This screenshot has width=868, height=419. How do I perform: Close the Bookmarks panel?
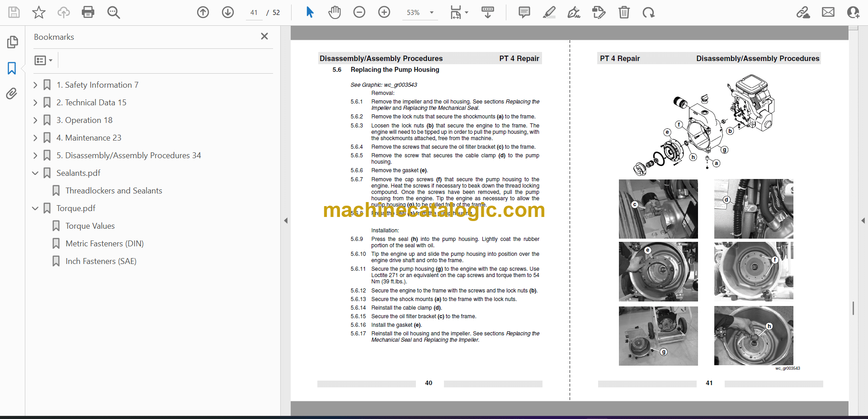pos(264,36)
